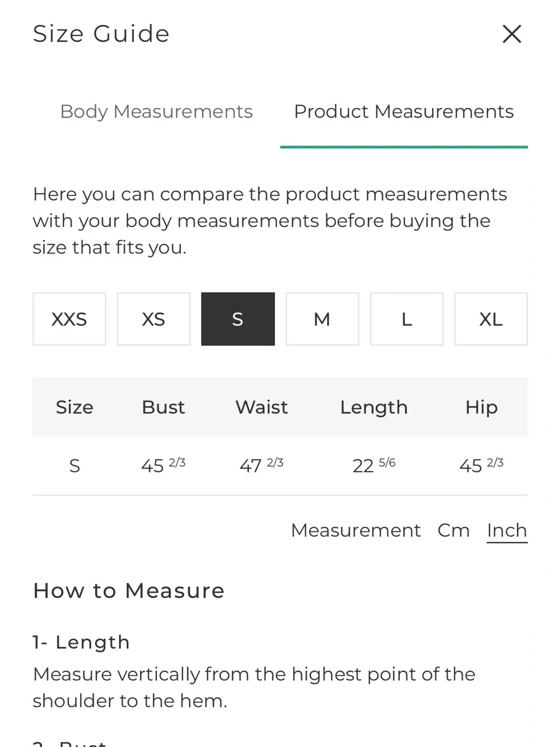Pick size L
This screenshot has height=747, width=560.
coord(407,319)
